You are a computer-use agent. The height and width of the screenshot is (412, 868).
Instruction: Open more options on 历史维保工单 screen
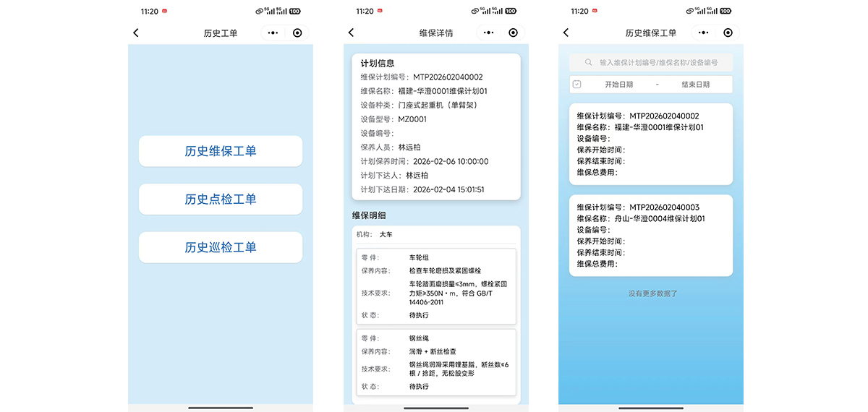[x=703, y=33]
